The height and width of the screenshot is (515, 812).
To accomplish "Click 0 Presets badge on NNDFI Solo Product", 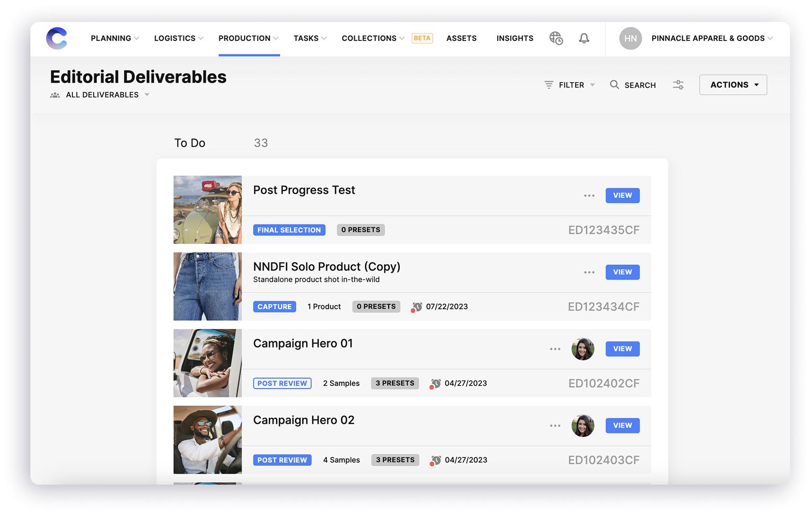I will coord(376,307).
